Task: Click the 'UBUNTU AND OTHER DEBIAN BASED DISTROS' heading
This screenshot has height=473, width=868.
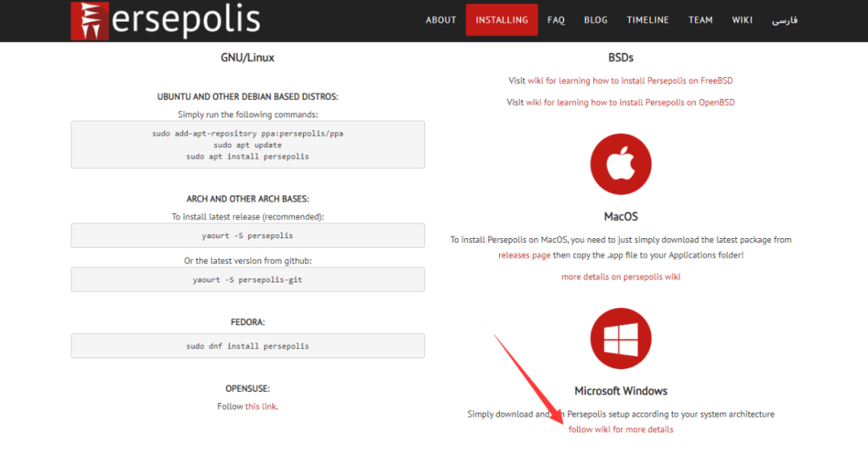Action: point(248,97)
